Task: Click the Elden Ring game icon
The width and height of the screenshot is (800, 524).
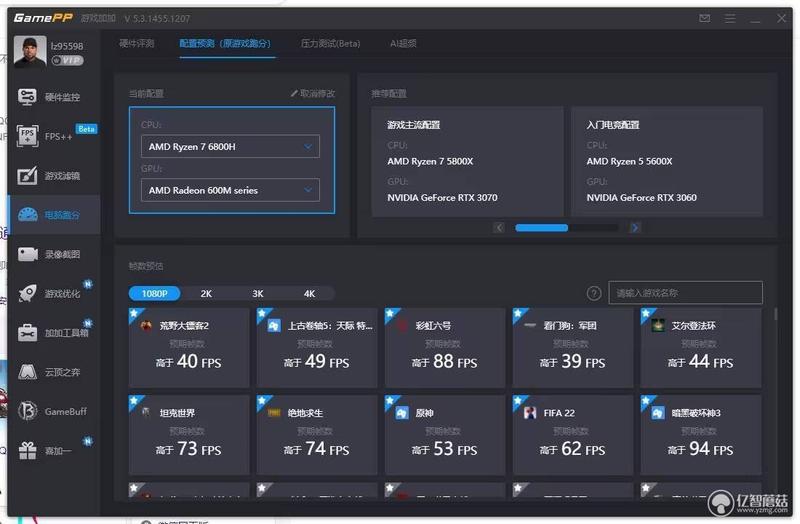Action: tap(658, 326)
